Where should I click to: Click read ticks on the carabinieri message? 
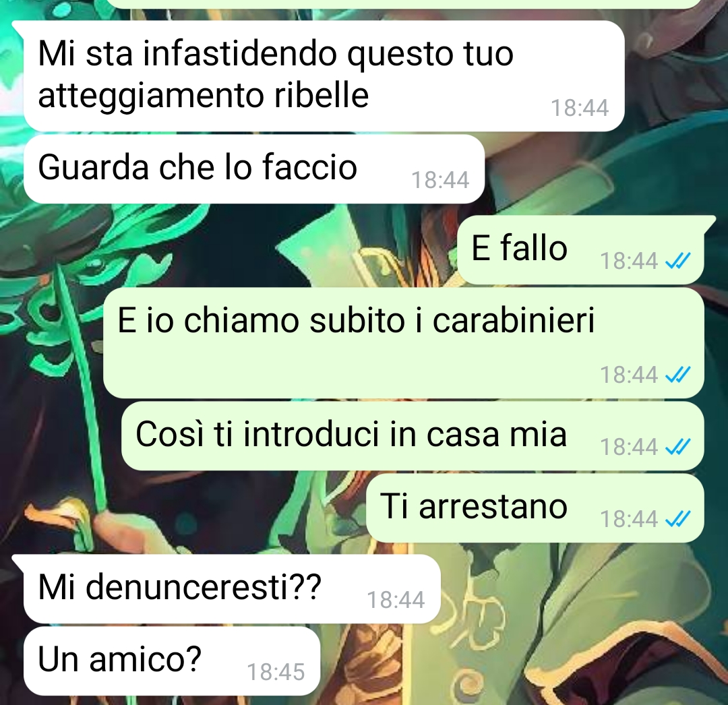[x=678, y=374]
